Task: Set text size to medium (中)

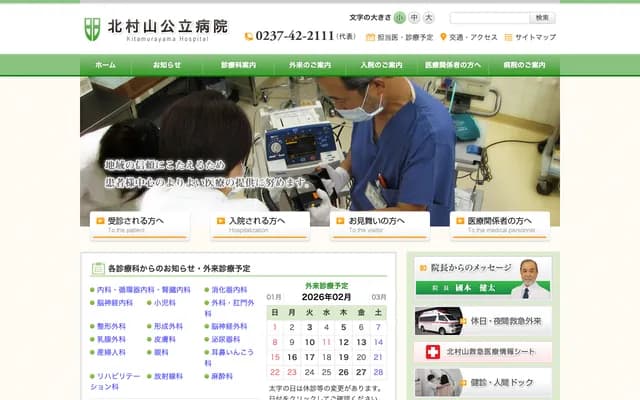Action: click(414, 18)
